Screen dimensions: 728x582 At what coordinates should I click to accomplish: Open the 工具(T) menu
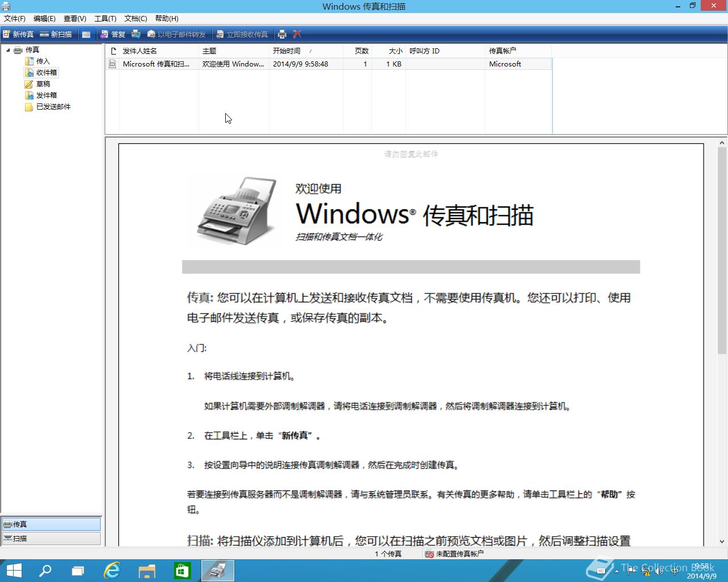click(105, 19)
